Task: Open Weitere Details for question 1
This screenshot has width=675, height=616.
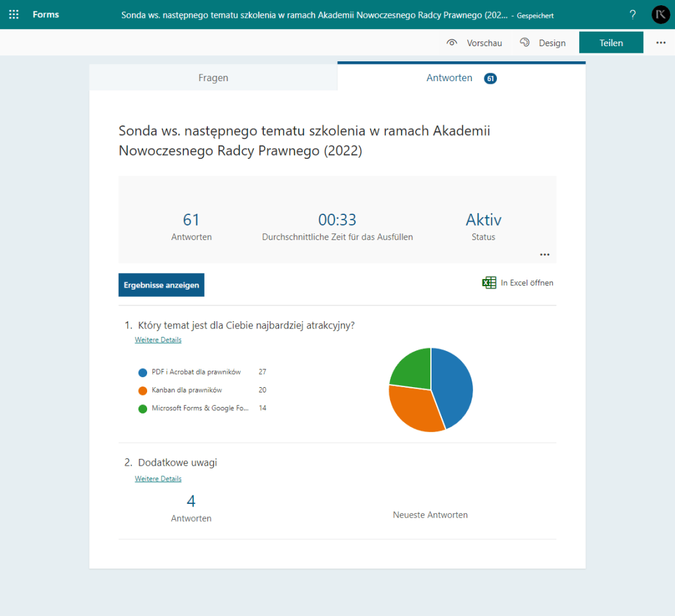Action: point(158,340)
